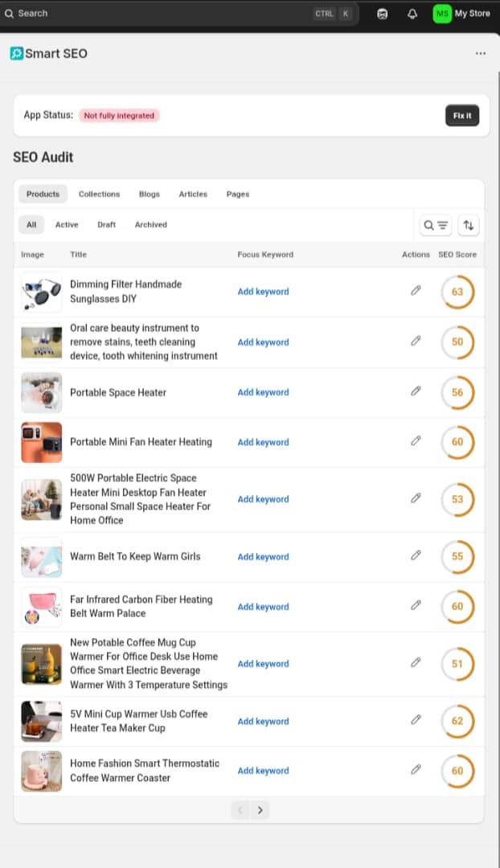Click the top Search input field
The image size is (500, 868).
click(x=161, y=14)
